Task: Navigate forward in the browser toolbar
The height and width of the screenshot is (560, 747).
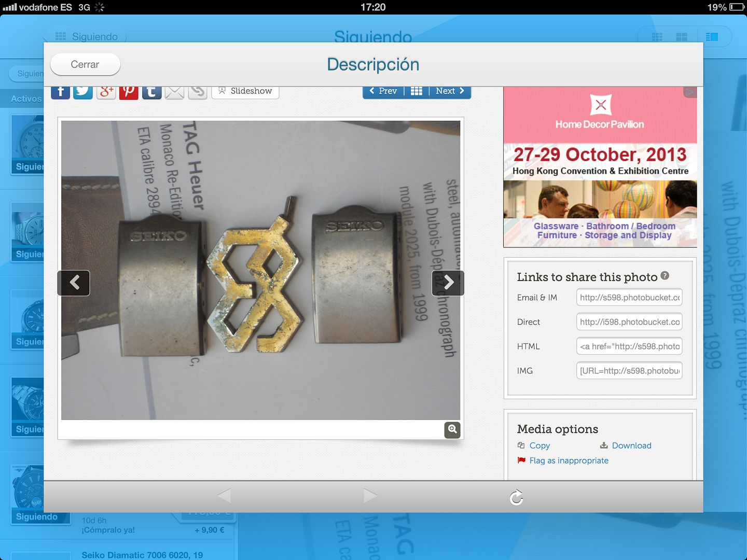Action: (x=370, y=496)
